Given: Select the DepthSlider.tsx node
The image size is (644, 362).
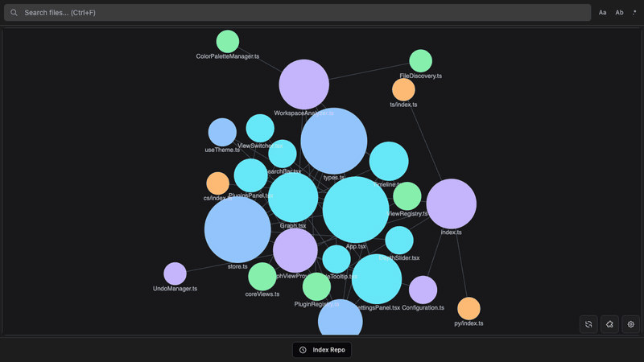Looking at the screenshot, I should (x=399, y=241).
